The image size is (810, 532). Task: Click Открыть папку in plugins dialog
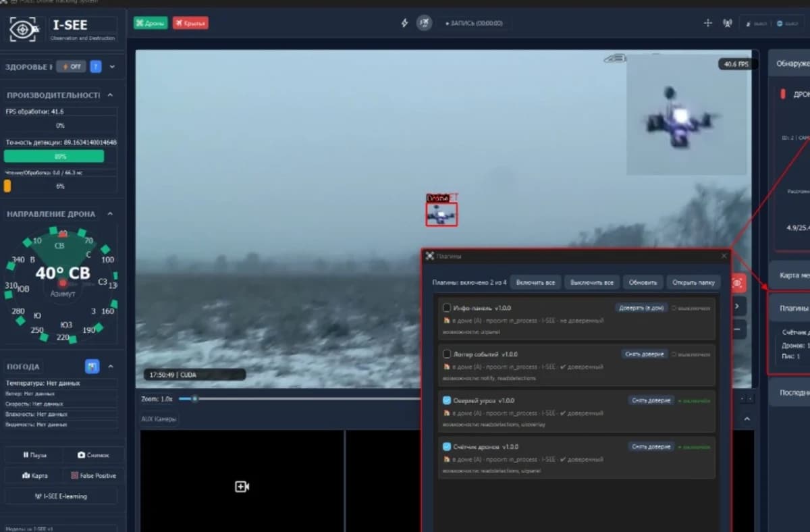coord(693,282)
